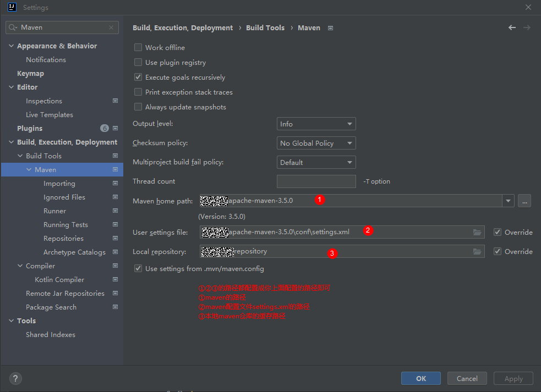Click project-level icon next to Runner
Image resolution: width=541 pixels, height=392 pixels.
point(115,211)
